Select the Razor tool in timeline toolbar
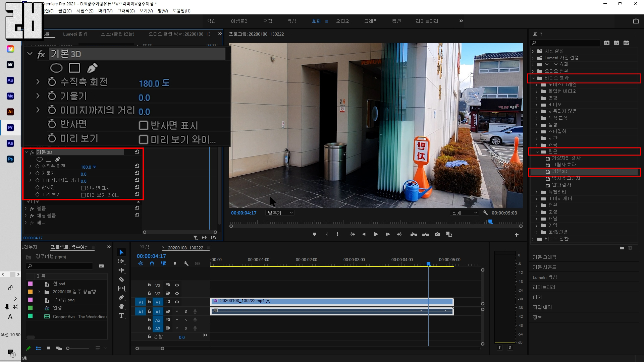 (121, 279)
